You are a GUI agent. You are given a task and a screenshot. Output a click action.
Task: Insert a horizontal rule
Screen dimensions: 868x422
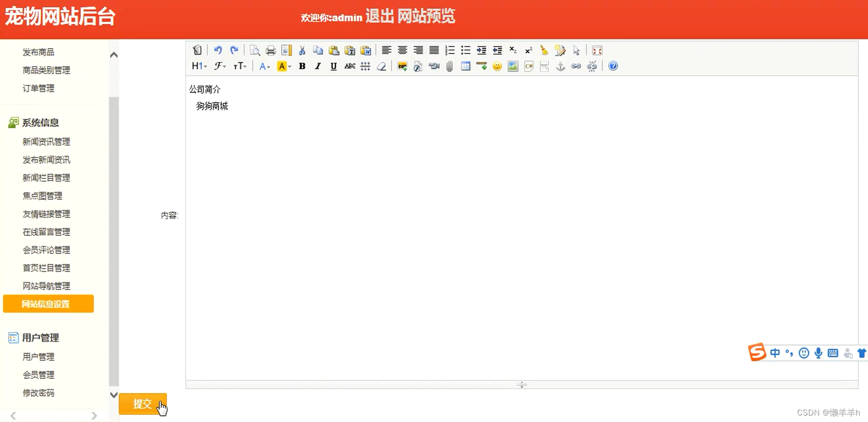(481, 66)
